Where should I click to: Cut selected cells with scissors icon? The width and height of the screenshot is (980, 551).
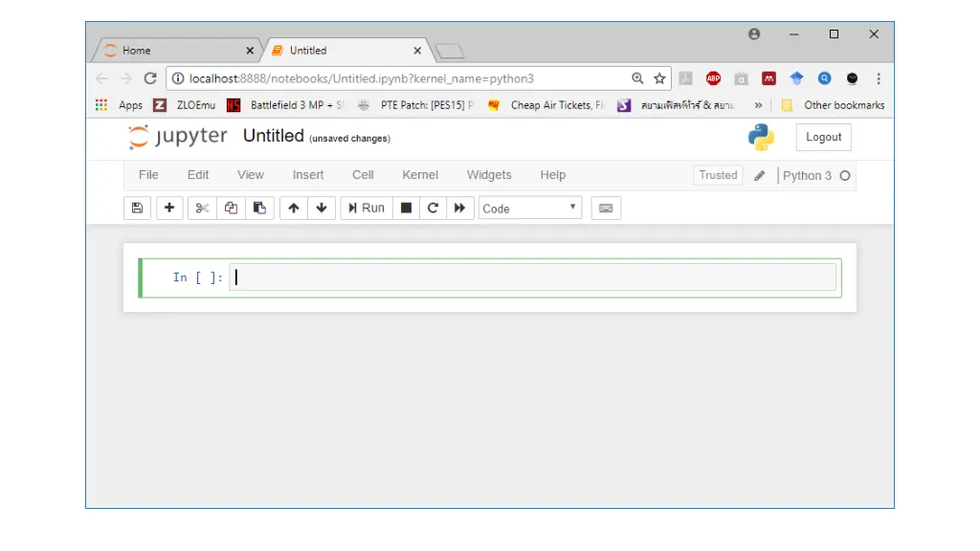202,208
